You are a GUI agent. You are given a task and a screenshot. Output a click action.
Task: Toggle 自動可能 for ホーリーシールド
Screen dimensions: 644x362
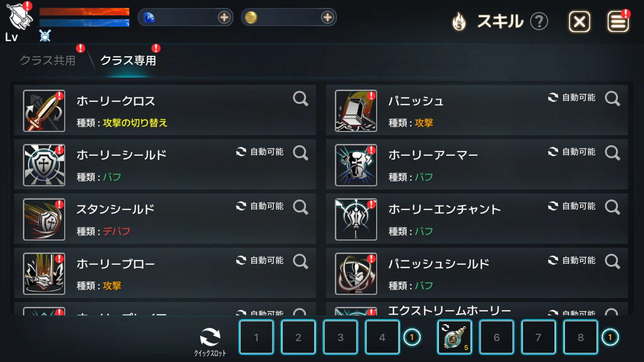tap(260, 152)
